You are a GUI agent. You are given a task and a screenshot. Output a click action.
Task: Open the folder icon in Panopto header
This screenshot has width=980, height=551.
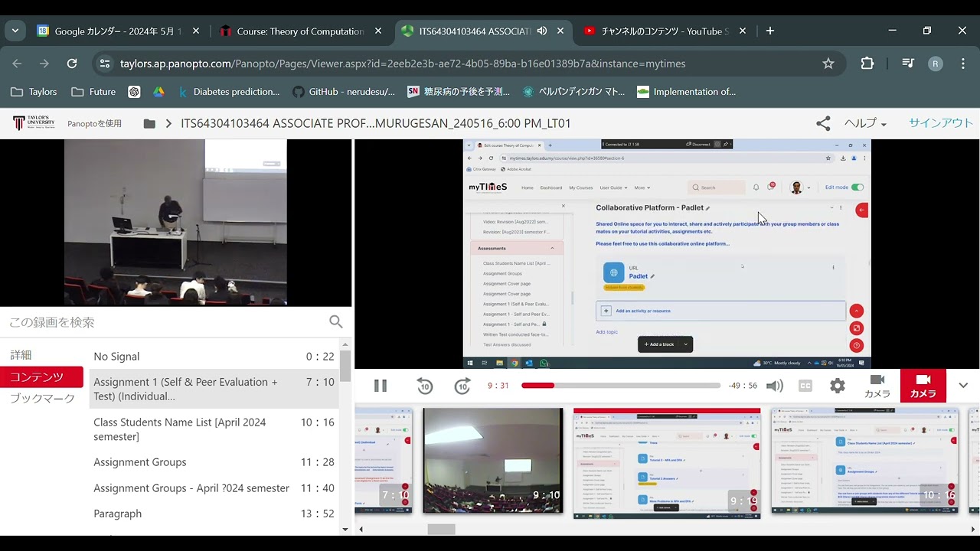coord(149,123)
